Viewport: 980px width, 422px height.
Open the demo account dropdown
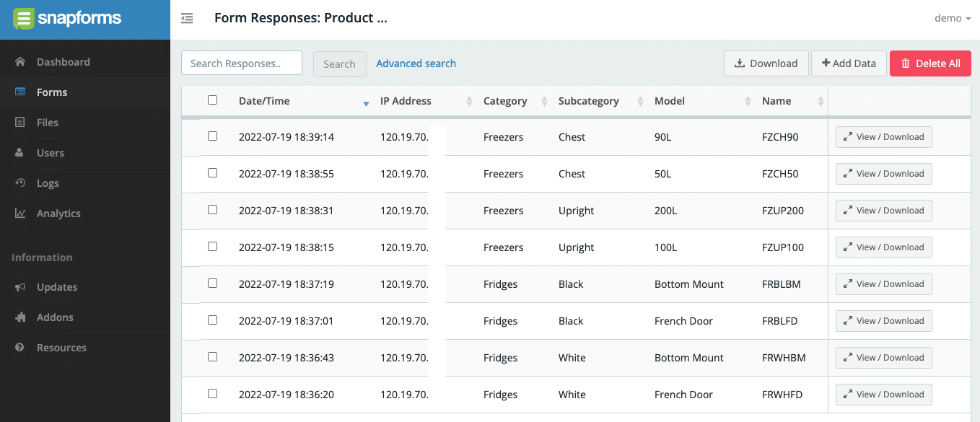[x=951, y=18]
